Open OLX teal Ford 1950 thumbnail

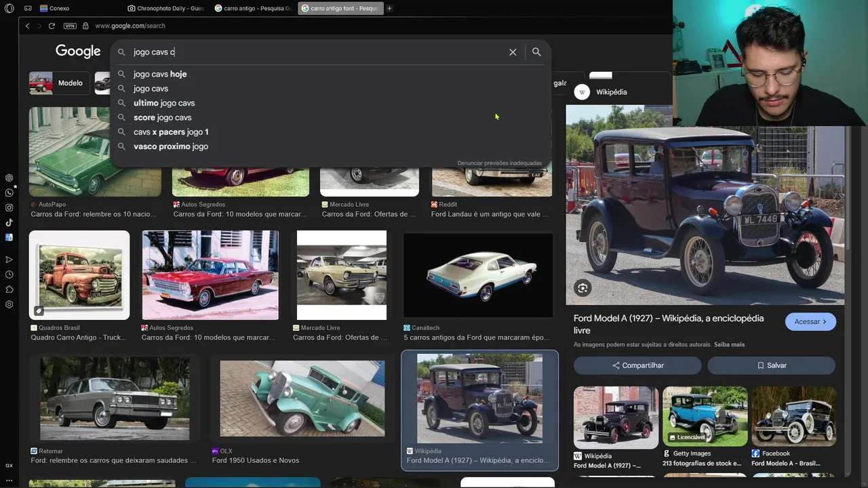pos(302,399)
